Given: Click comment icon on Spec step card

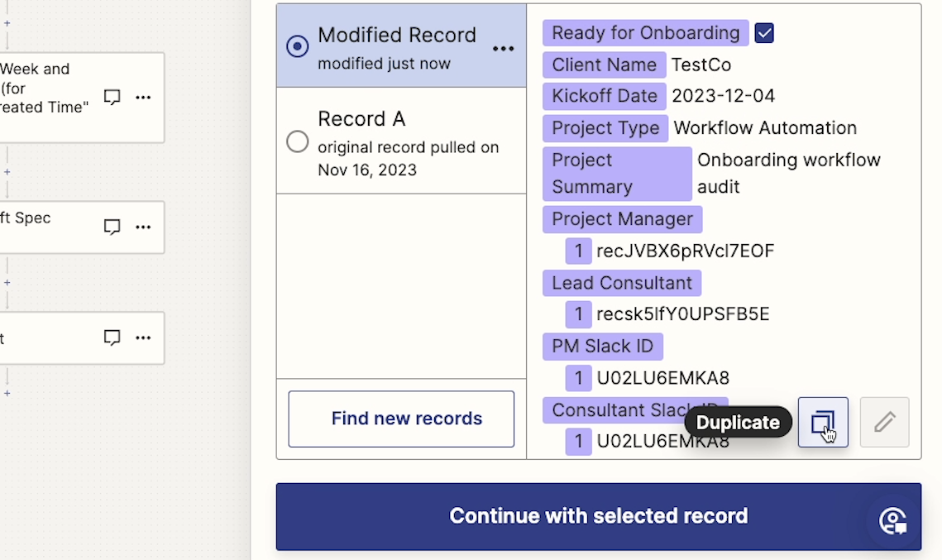Looking at the screenshot, I should [112, 227].
